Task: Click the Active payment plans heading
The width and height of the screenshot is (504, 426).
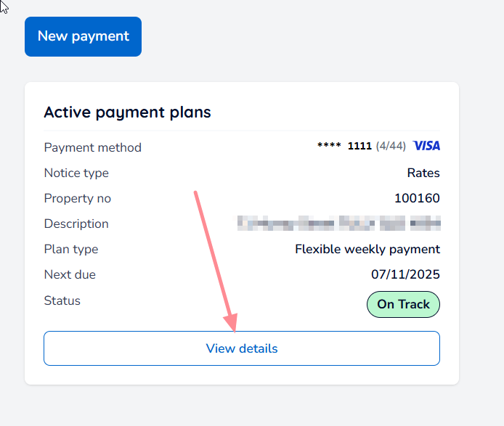Action: coord(127,112)
